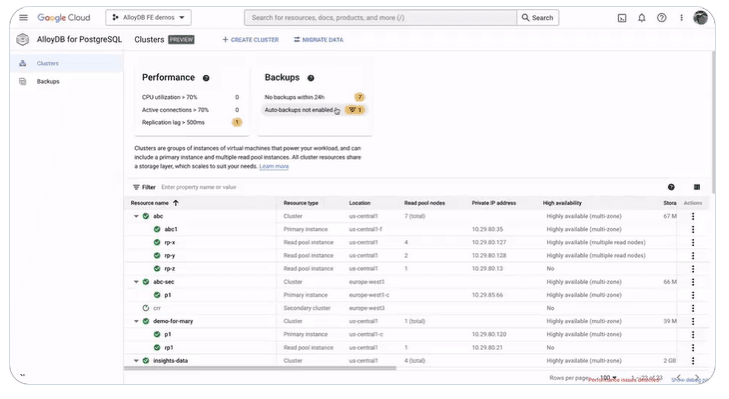Open AlloyDB FE demos project selector
729x399 pixels.
click(148, 18)
